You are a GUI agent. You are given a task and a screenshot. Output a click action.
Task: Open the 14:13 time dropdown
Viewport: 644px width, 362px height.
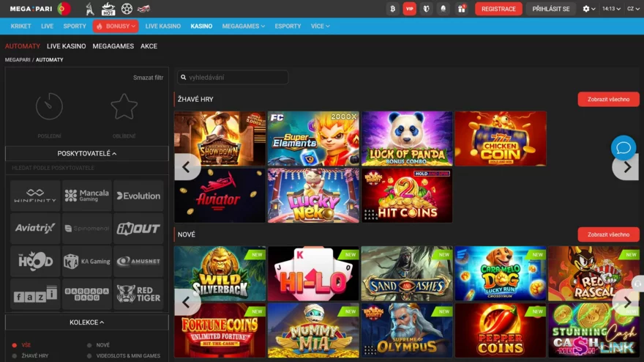click(611, 9)
